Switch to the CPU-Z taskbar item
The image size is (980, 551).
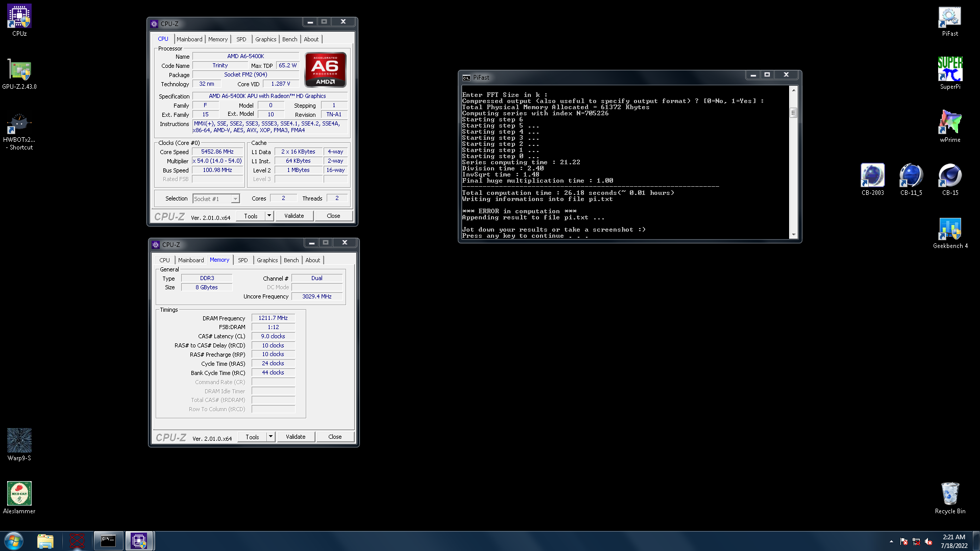tap(139, 541)
